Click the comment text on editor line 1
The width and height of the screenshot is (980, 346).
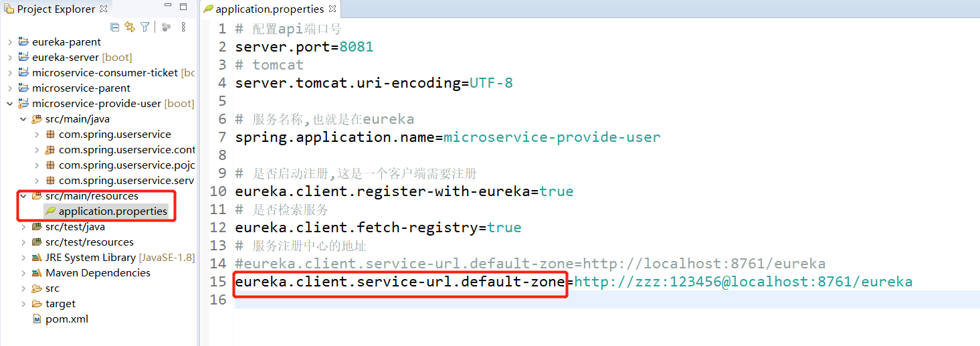pos(288,29)
